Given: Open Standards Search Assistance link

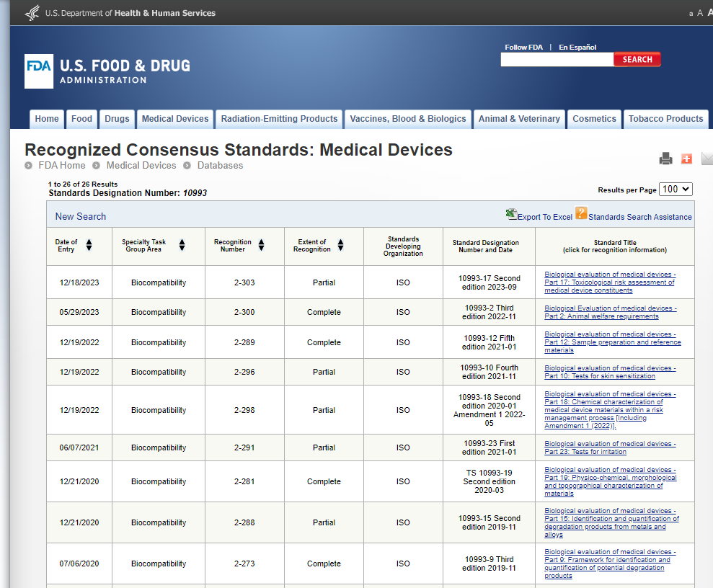Looking at the screenshot, I should (639, 217).
